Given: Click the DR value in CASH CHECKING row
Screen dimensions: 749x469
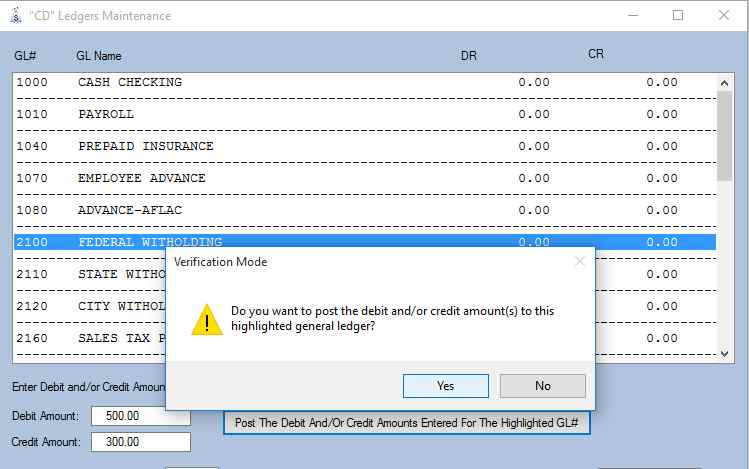Looking at the screenshot, I should point(534,82).
